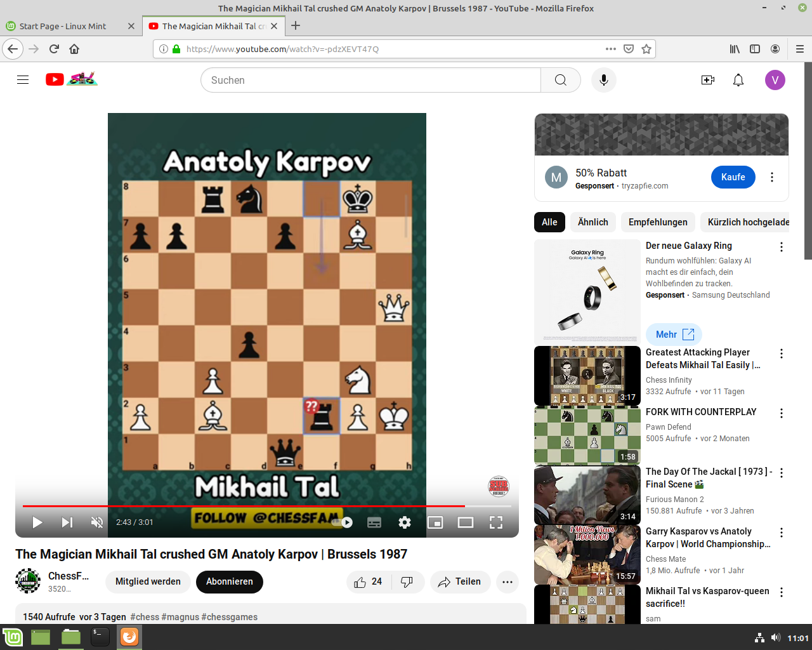Click the search magnifier button

(561, 80)
